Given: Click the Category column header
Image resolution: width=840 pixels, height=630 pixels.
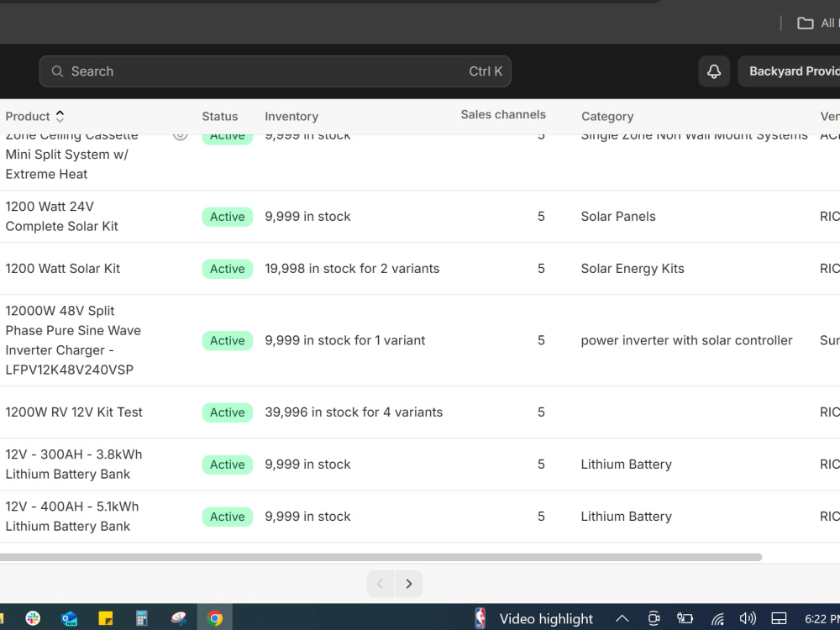Looking at the screenshot, I should pos(607,116).
